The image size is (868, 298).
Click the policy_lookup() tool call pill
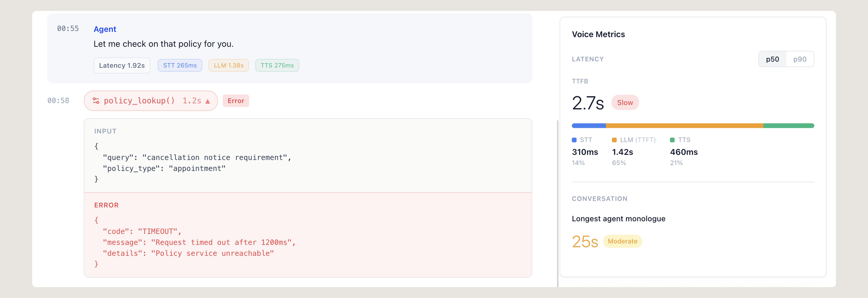[151, 101]
